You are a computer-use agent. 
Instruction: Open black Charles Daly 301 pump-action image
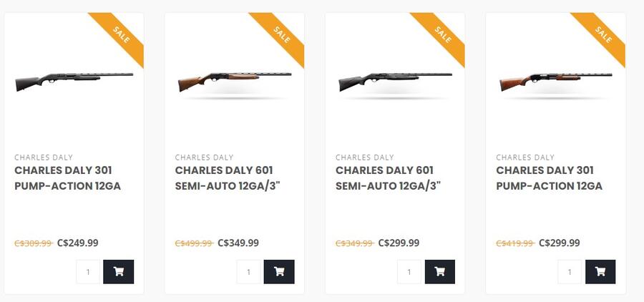74,80
